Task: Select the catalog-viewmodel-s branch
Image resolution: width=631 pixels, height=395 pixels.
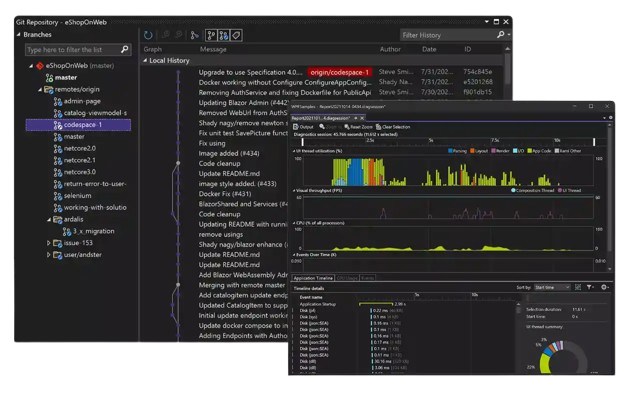Action: tap(91, 113)
